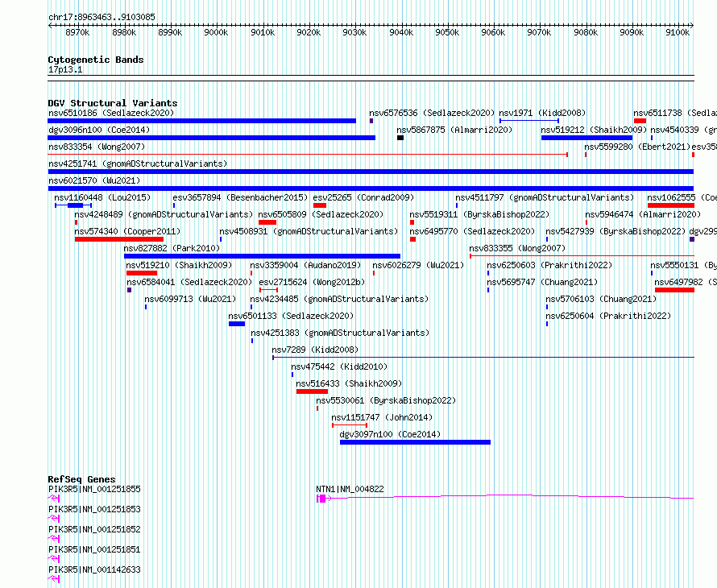
Task: Open nsv1971 (Kidd2008) variant label
Action: [542, 113]
